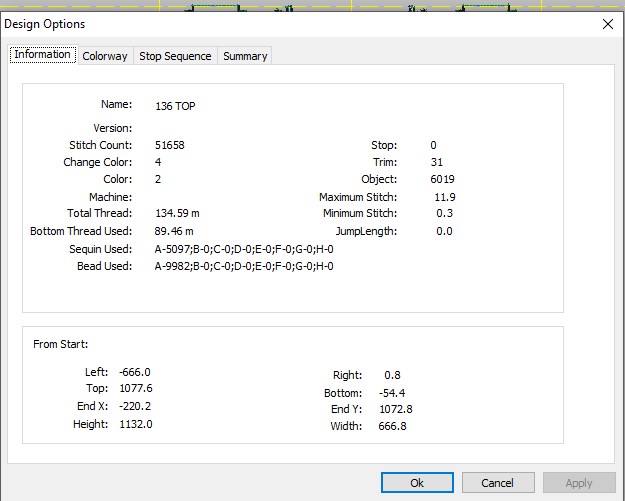Click the 'Version:' label
This screenshot has height=501, width=625.
pos(113,128)
